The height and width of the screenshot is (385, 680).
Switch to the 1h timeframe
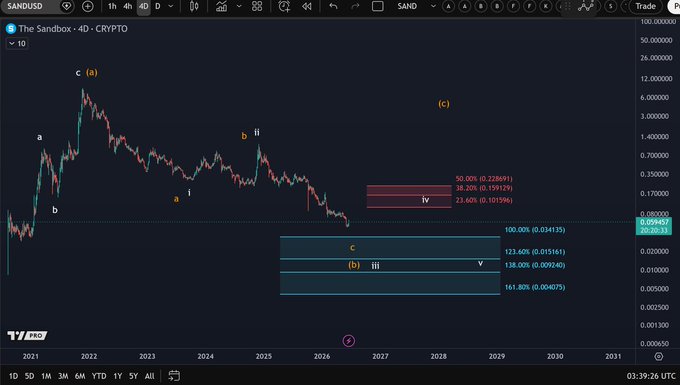[x=112, y=6]
